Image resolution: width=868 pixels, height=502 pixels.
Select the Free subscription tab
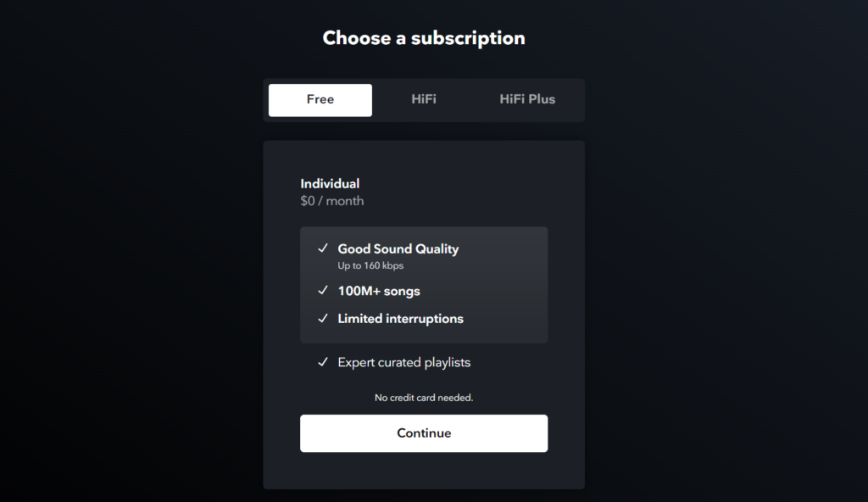[x=320, y=99]
